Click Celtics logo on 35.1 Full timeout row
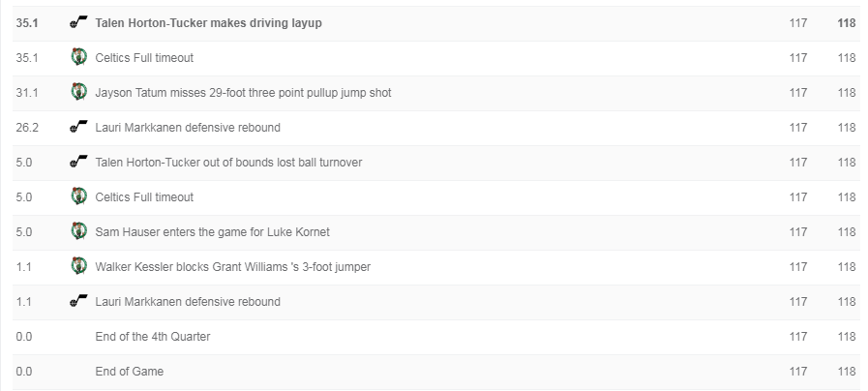The width and height of the screenshot is (868, 391). click(x=79, y=57)
